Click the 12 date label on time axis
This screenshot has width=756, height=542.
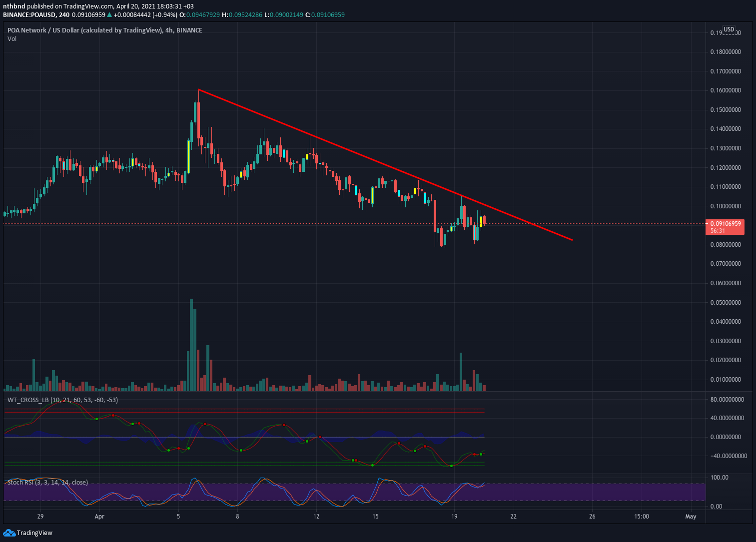316,517
